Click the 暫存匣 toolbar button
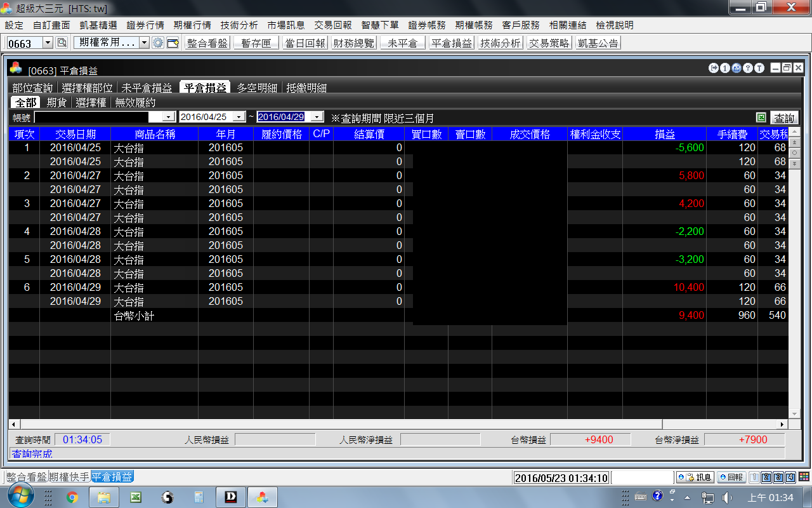Viewport: 812px width, 508px height. click(256, 43)
